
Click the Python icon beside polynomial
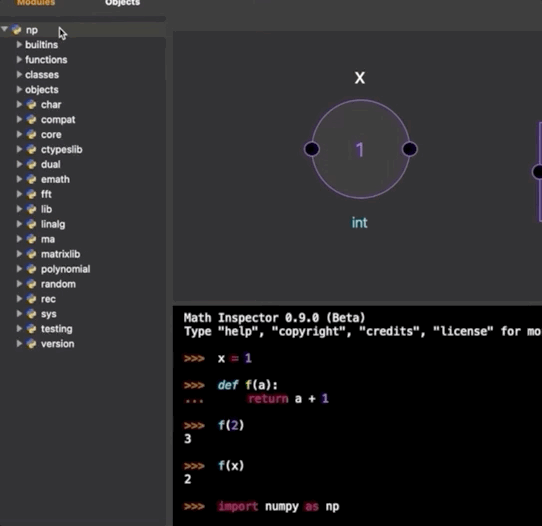(x=31, y=269)
